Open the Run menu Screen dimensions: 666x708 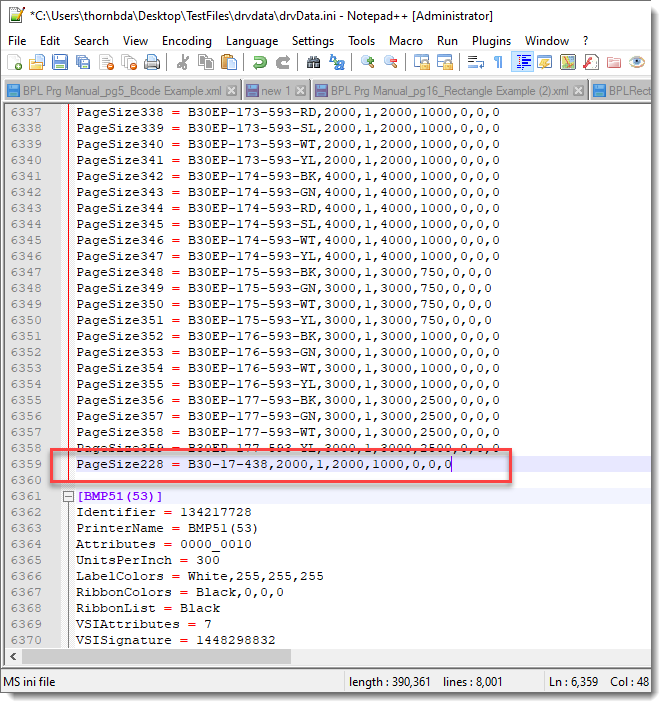point(447,41)
